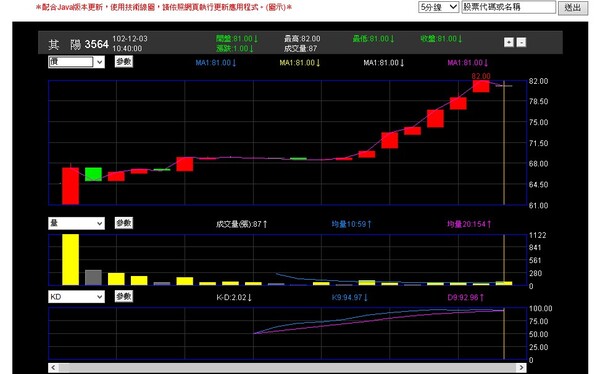Open the KD indicator dropdown
Image resolution: width=600 pixels, height=374 pixels.
point(76,297)
